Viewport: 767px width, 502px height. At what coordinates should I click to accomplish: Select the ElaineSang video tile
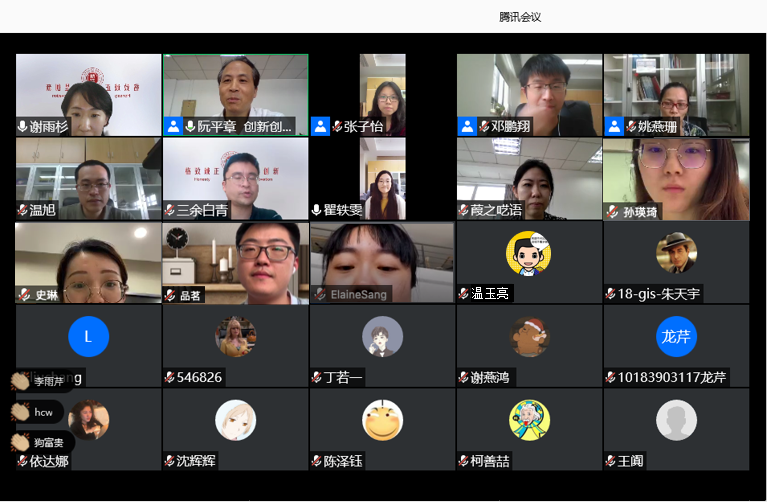382,263
